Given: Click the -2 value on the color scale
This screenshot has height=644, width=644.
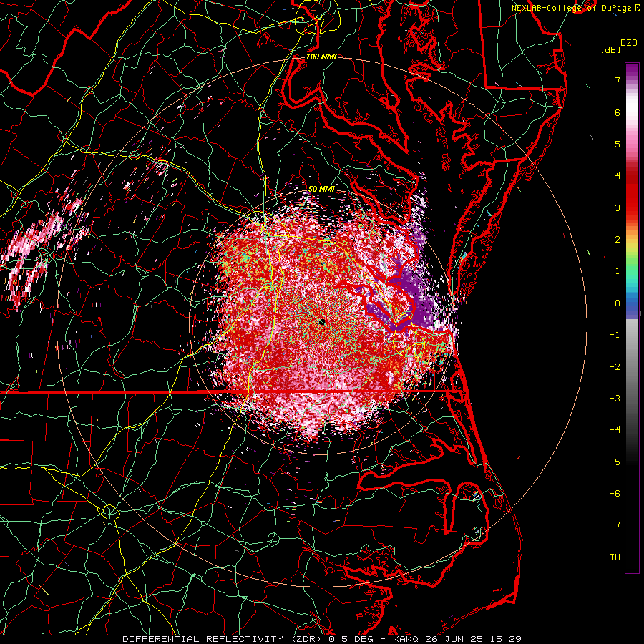Looking at the screenshot, I should click(615, 367).
